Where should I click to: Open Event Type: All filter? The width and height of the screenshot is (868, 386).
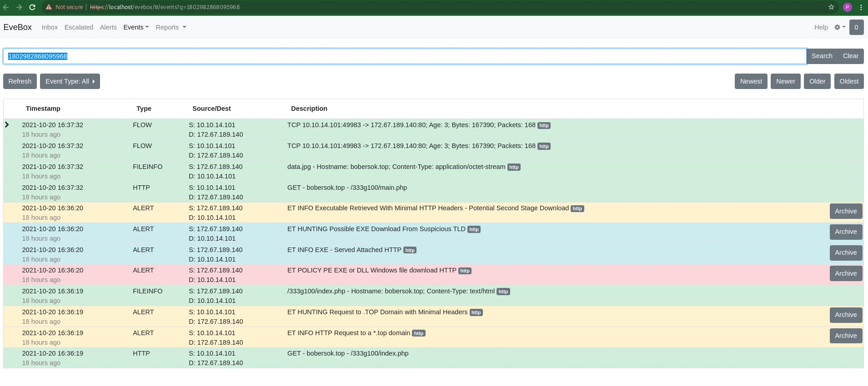click(x=70, y=81)
